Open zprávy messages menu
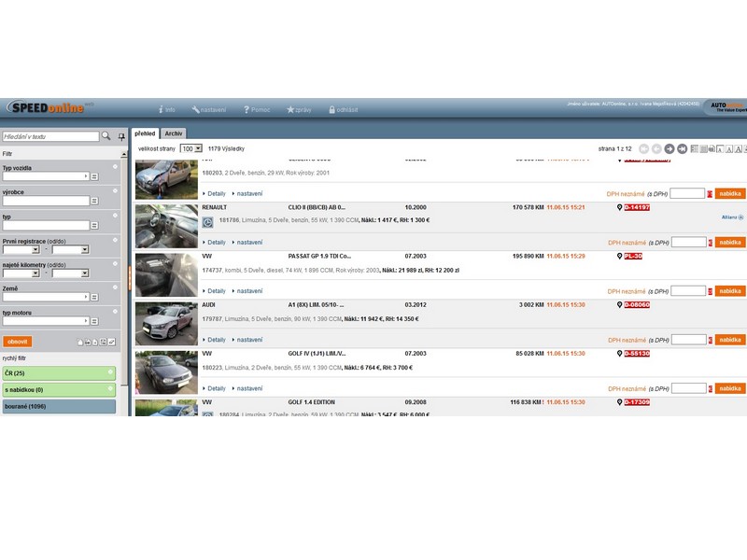 pyautogui.click(x=299, y=109)
